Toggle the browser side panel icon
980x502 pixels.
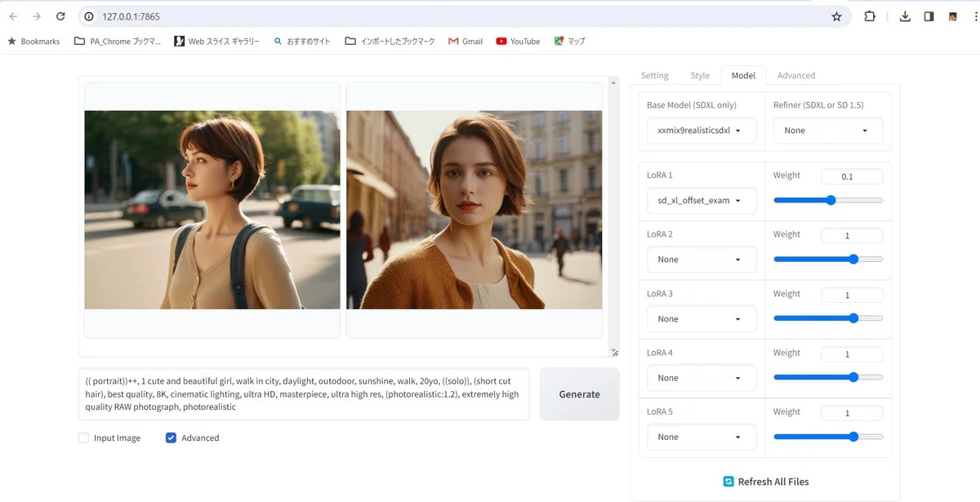[x=929, y=16]
